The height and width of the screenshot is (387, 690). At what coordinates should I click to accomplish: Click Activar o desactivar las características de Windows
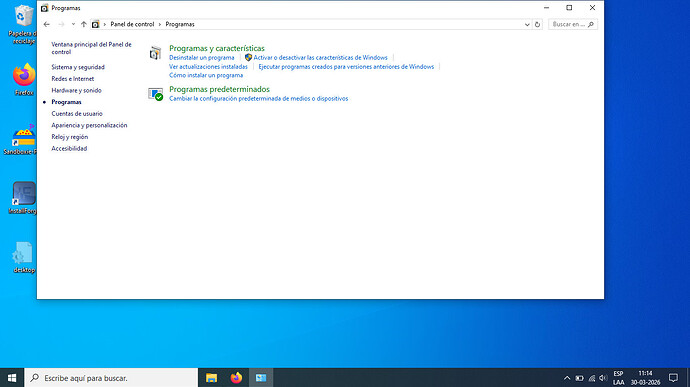click(320, 58)
